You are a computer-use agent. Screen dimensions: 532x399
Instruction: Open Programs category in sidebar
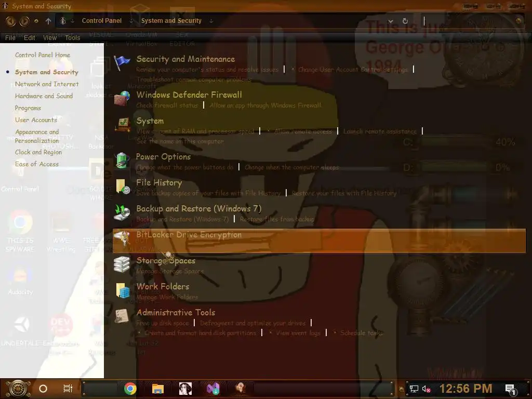tap(28, 108)
